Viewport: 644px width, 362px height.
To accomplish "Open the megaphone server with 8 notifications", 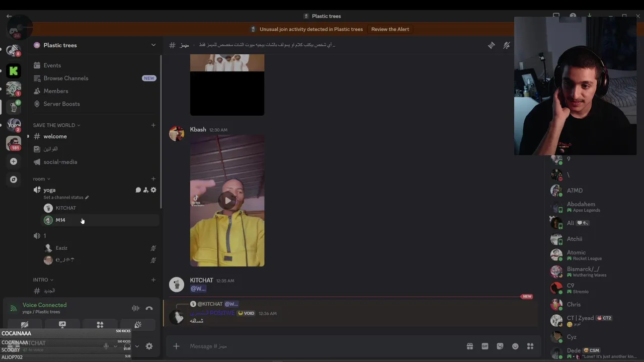I will tap(14, 50).
